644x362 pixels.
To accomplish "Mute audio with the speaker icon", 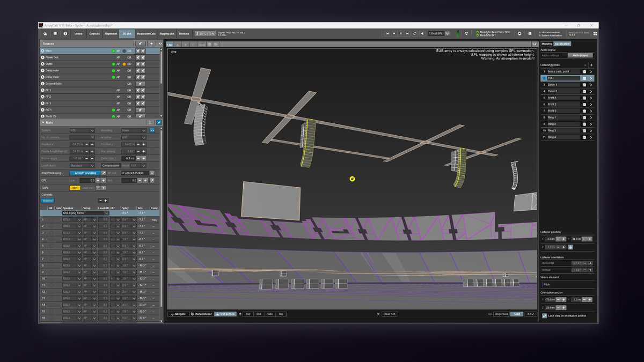I will [x=421, y=33].
